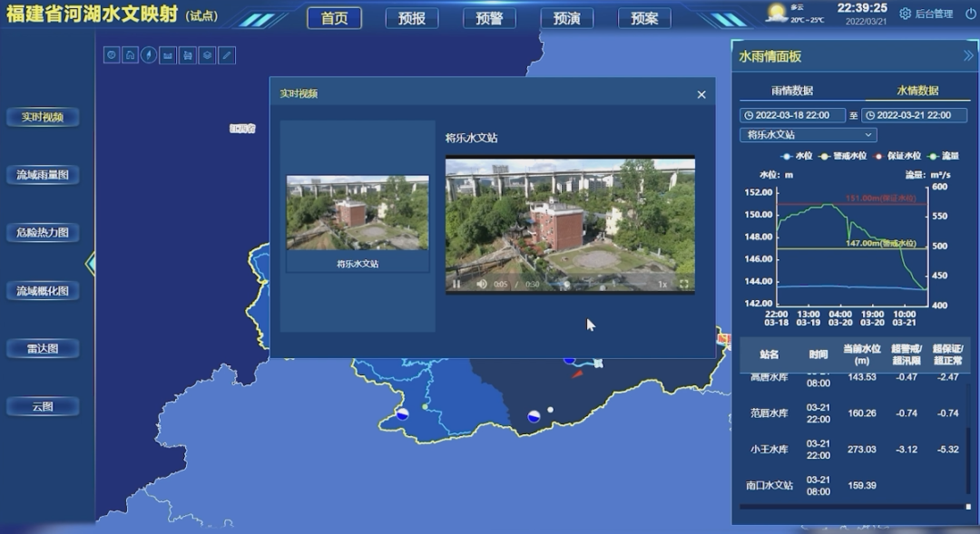Image resolution: width=980 pixels, height=534 pixels.
Task: Click the cloudy weather icon
Action: [x=777, y=13]
